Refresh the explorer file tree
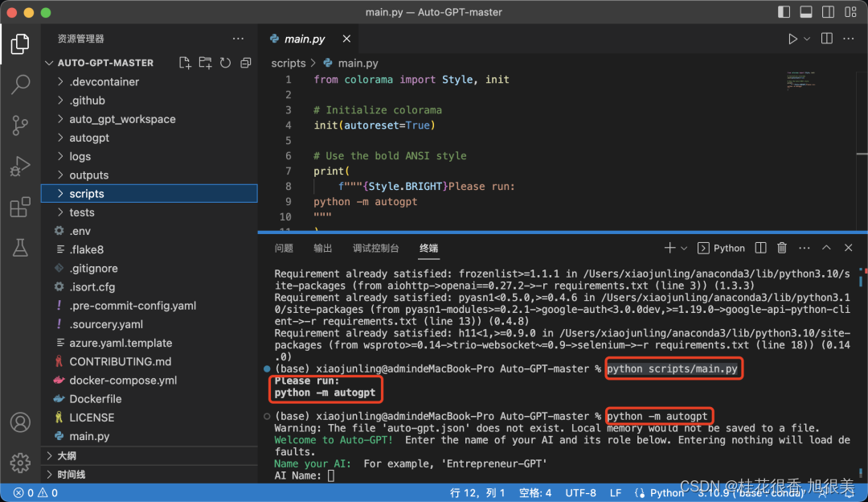Viewport: 868px width, 502px height. point(225,63)
